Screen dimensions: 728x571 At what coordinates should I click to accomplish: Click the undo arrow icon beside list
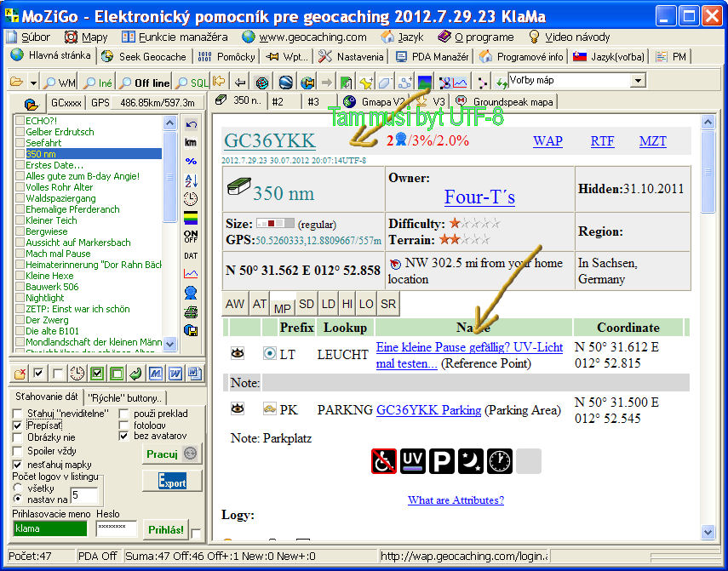click(191, 124)
